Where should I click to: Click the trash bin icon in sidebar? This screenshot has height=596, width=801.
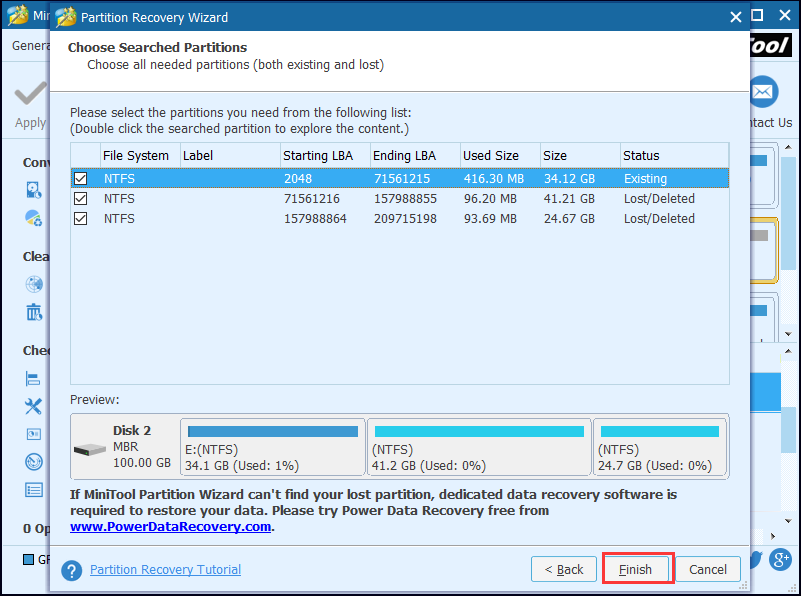34,312
